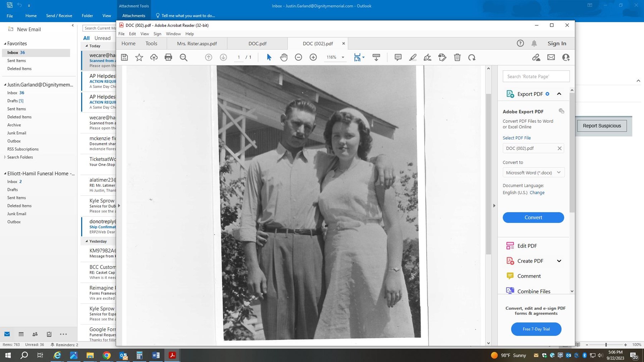Click the Select PDF File link
This screenshot has height=362, width=644.
click(x=517, y=138)
